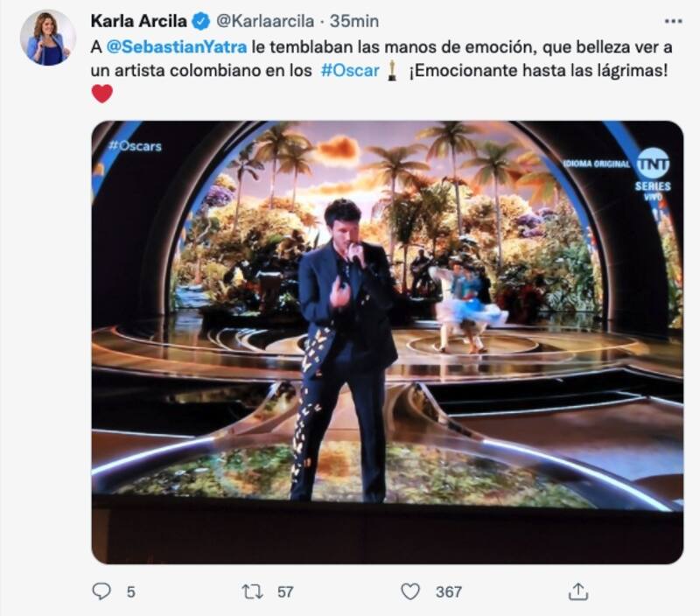The width and height of the screenshot is (700, 616).
Task: Enlarge the photo of the singer on stage
Action: click(387, 341)
